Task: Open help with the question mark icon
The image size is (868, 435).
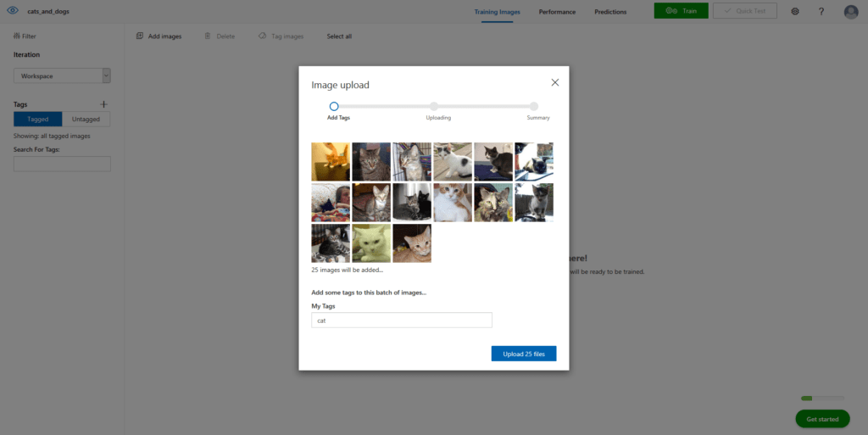Action: point(821,11)
